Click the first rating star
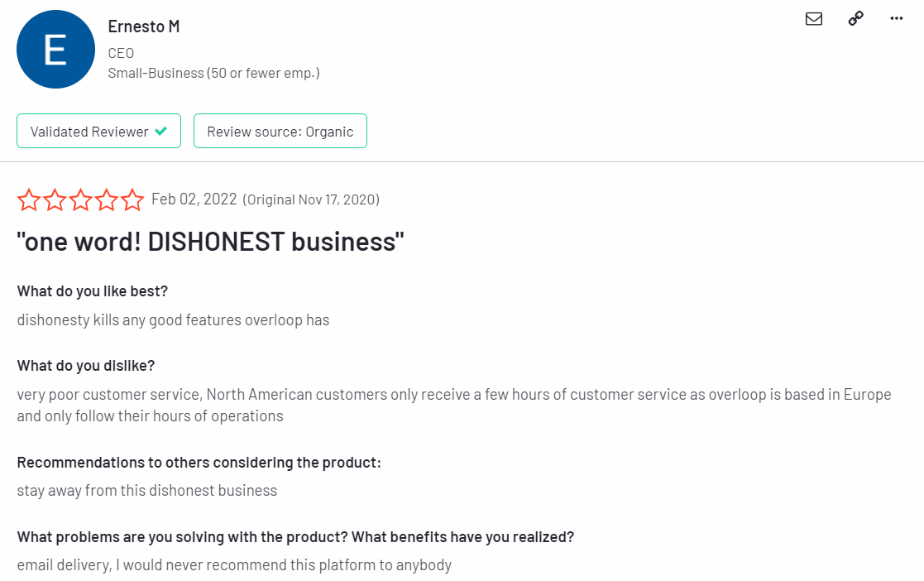Image resolution: width=924 pixels, height=581 pixels. [29, 199]
